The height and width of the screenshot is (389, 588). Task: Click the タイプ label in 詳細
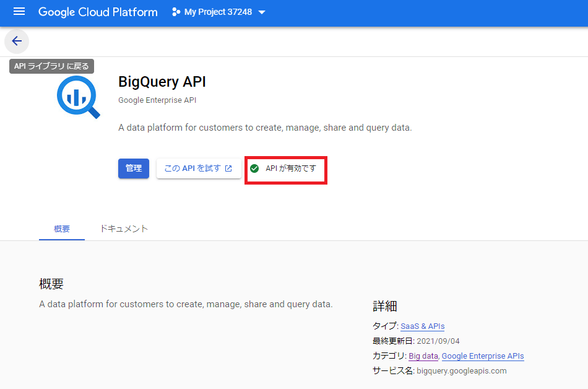[x=385, y=326]
